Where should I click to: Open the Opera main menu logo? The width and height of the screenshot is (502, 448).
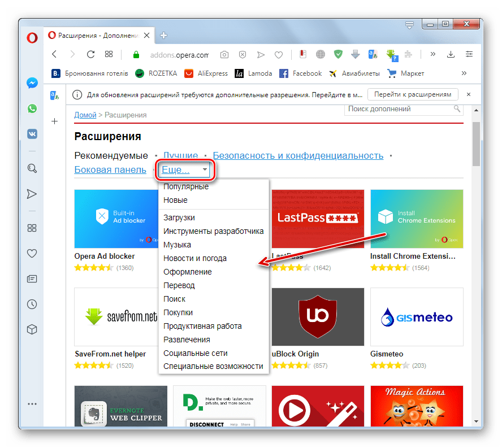pyautogui.click(x=32, y=38)
